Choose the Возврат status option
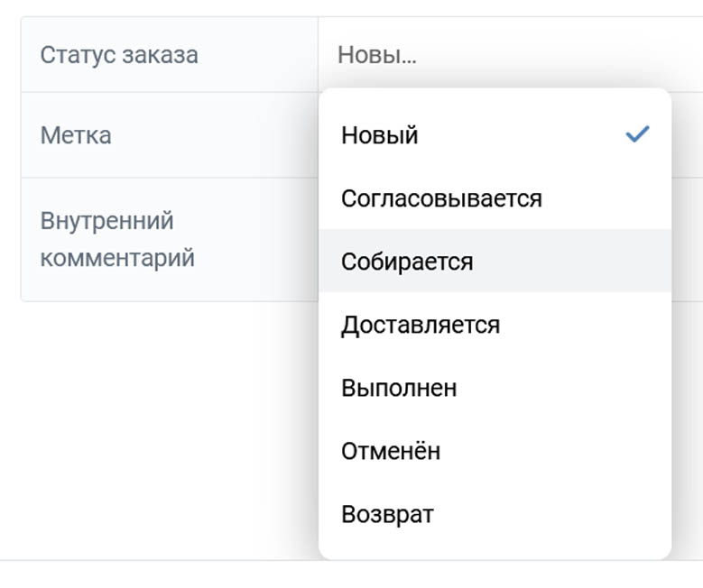This screenshot has height=588, width=703. point(495,514)
